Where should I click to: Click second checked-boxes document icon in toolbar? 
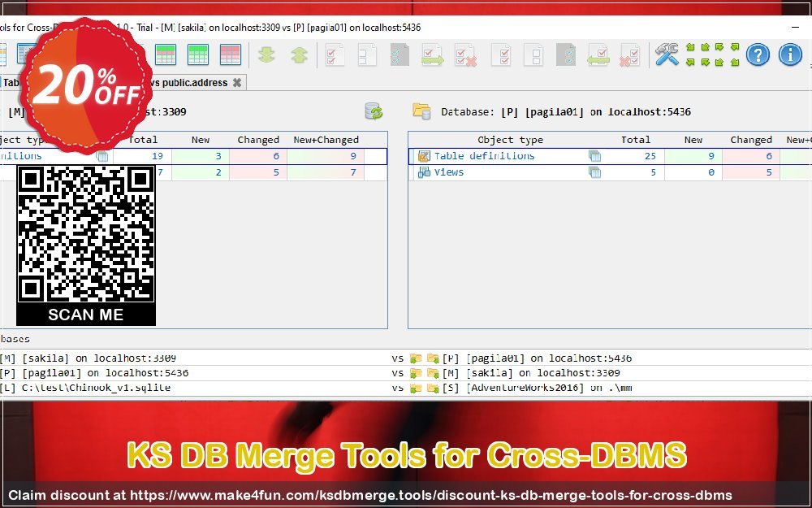[x=501, y=55]
